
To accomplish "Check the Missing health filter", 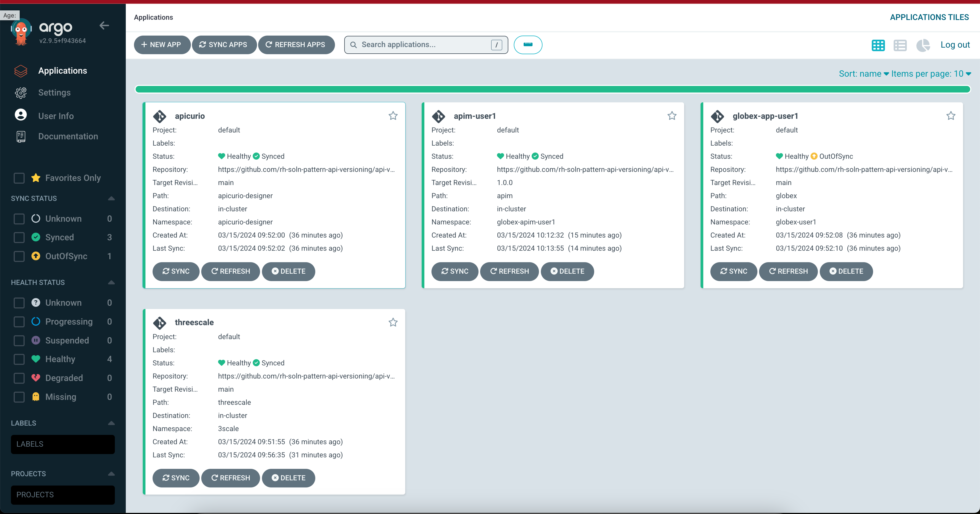I will pos(19,397).
